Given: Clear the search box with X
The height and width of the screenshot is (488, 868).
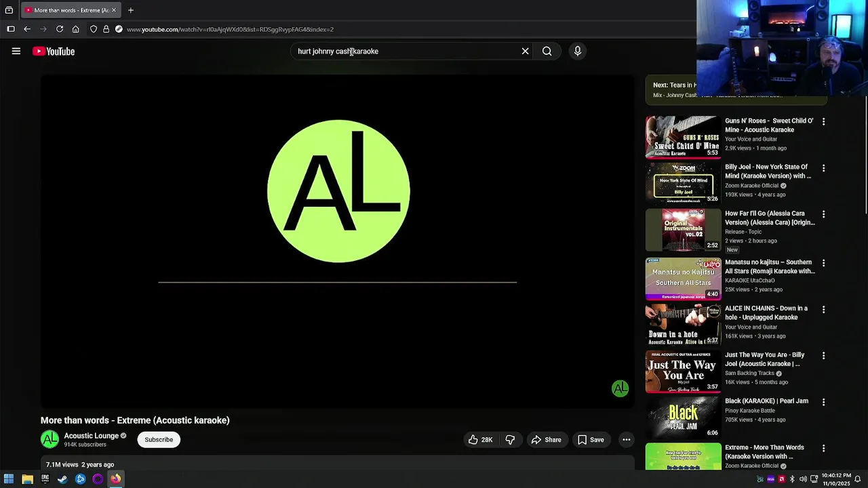Looking at the screenshot, I should (525, 51).
